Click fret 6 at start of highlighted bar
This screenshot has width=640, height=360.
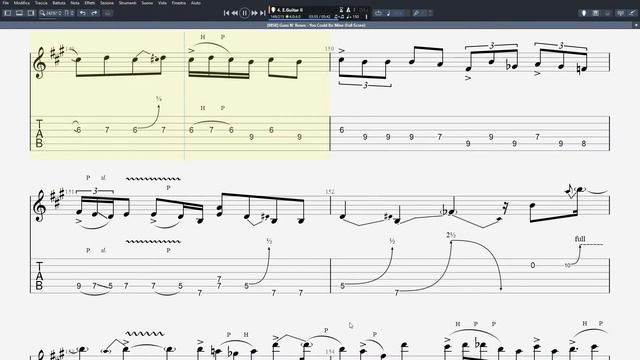point(78,130)
